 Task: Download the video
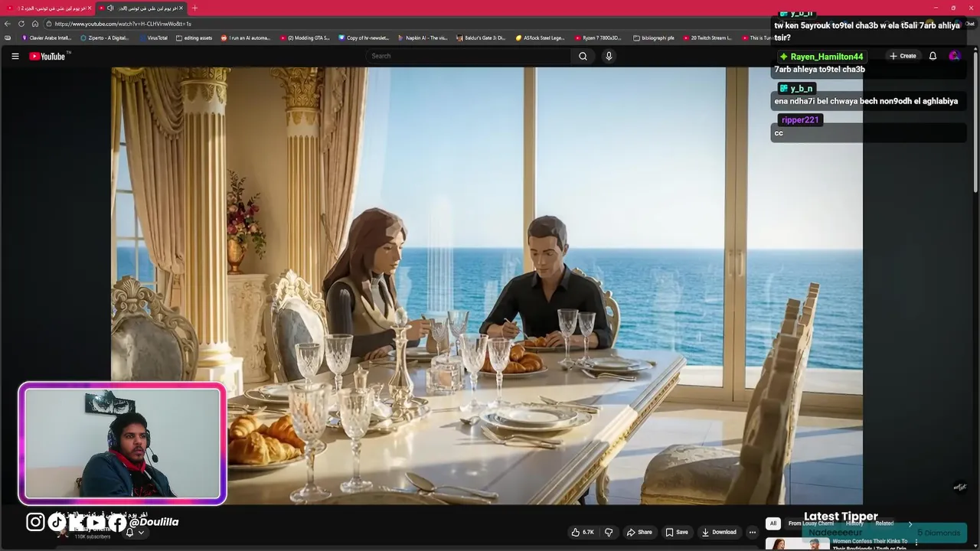pyautogui.click(x=719, y=532)
